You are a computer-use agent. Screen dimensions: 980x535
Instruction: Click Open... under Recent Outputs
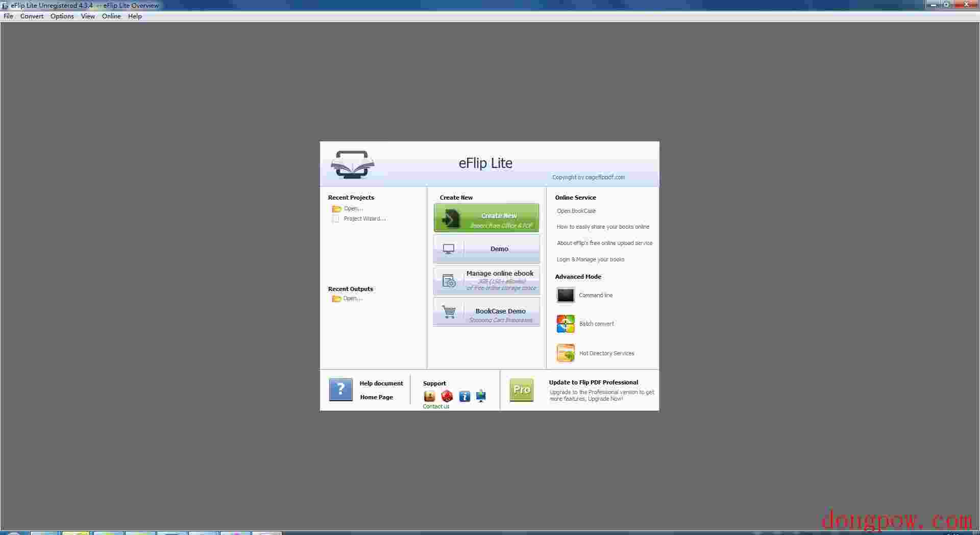[353, 299]
